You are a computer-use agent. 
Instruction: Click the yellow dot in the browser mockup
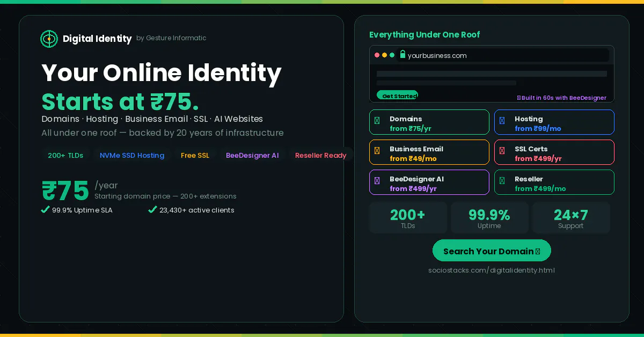click(x=384, y=55)
